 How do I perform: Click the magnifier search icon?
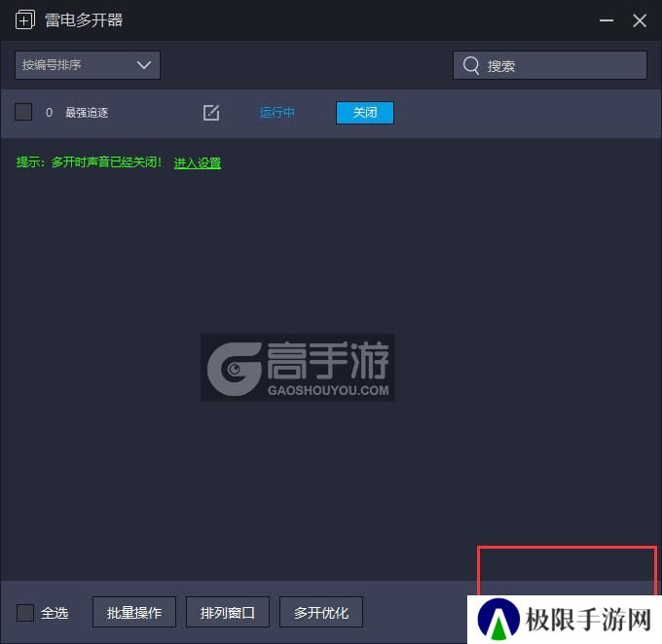471,65
